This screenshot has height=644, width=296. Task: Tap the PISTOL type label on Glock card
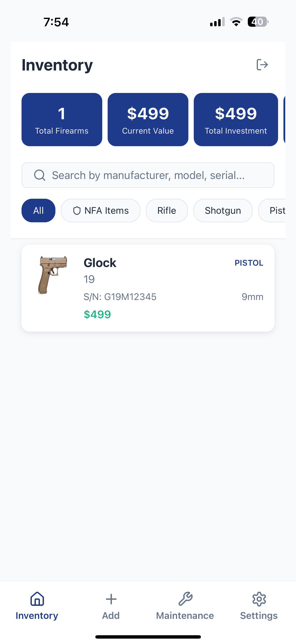(x=249, y=263)
